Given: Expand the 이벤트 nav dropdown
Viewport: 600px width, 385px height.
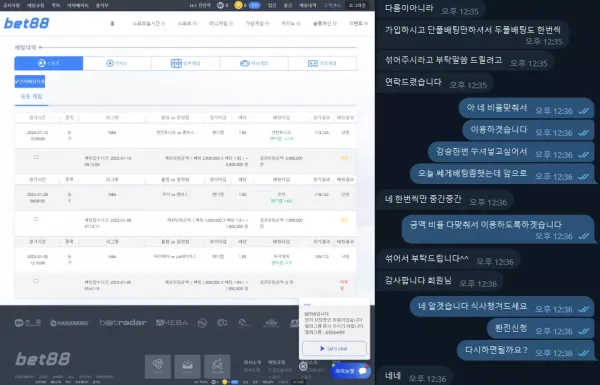Looking at the screenshot, I should point(359,23).
